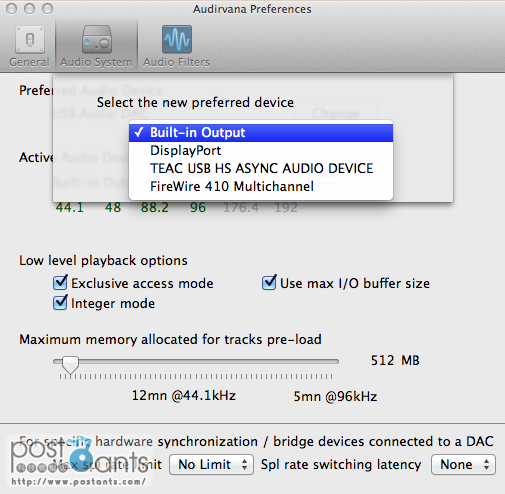Click the memory pre-load slider thumb
Screen dimensions: 505x494
point(70,365)
